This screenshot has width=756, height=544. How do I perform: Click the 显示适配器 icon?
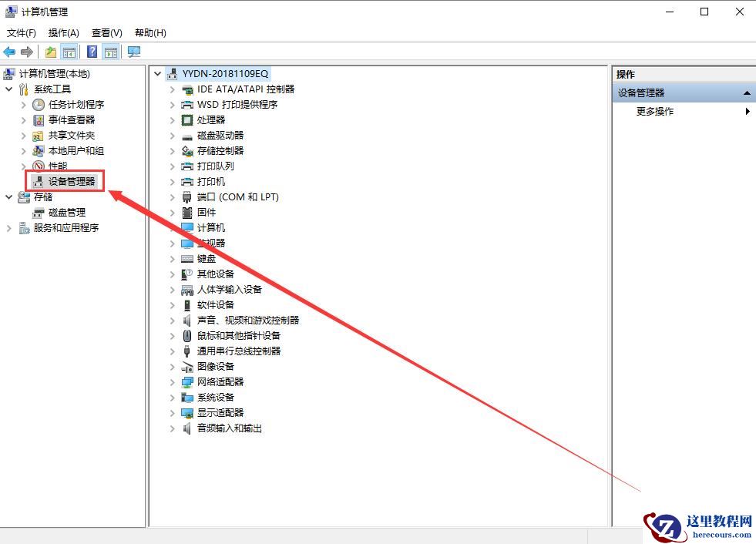coord(187,413)
